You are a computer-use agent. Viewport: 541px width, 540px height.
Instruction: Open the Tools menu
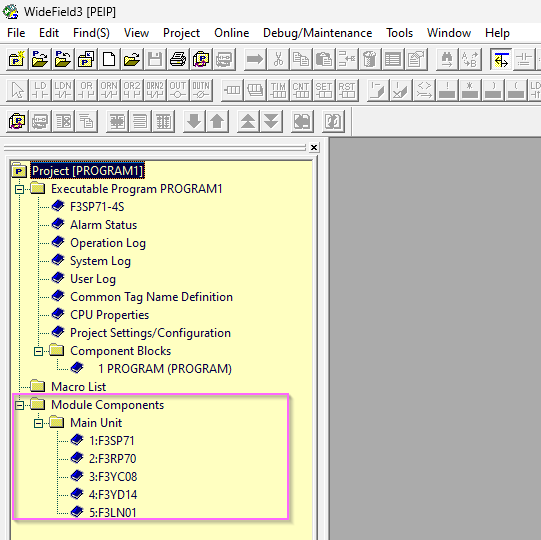click(400, 33)
